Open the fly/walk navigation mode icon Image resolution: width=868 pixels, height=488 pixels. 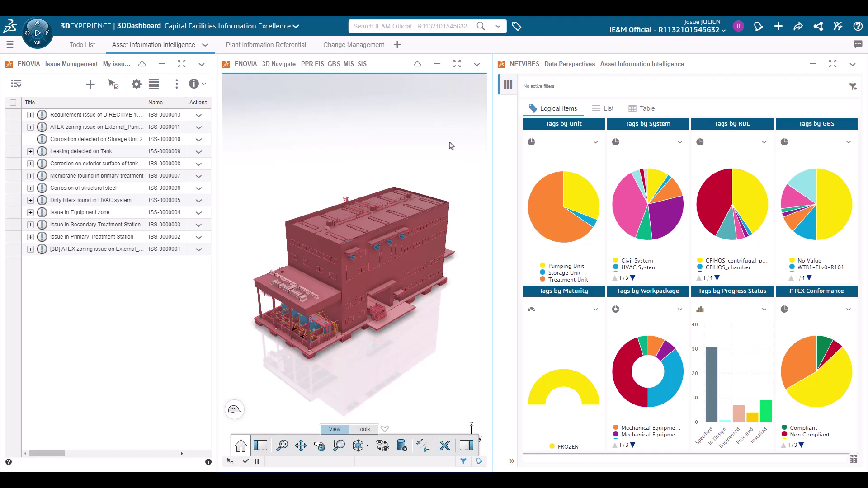(423, 446)
